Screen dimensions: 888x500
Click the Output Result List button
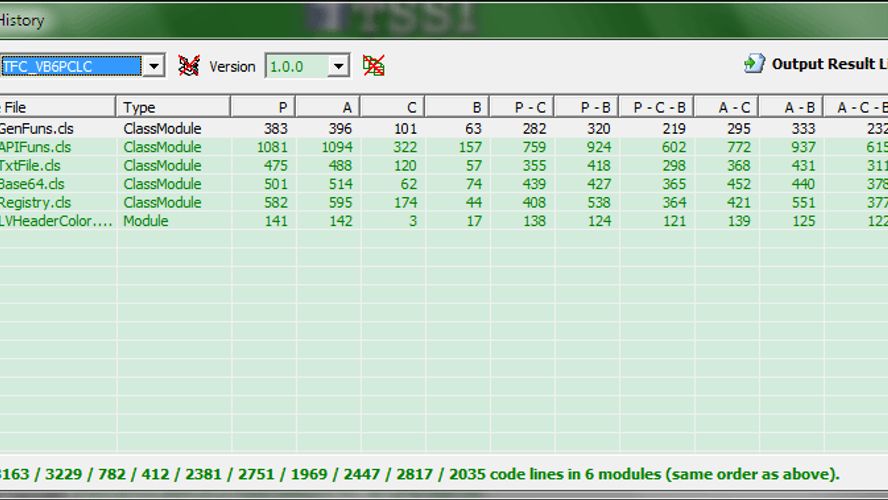[x=816, y=64]
